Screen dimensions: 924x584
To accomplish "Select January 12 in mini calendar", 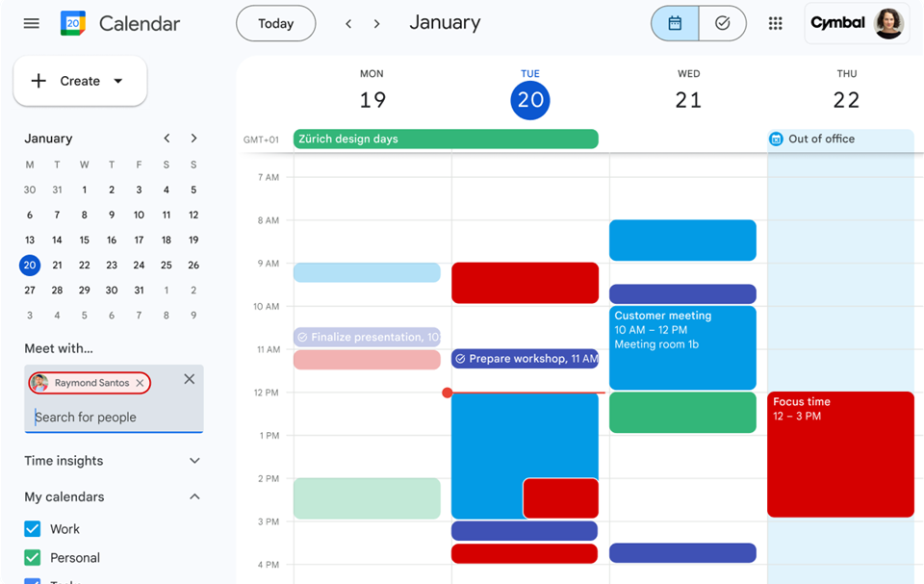I will pyautogui.click(x=193, y=216).
